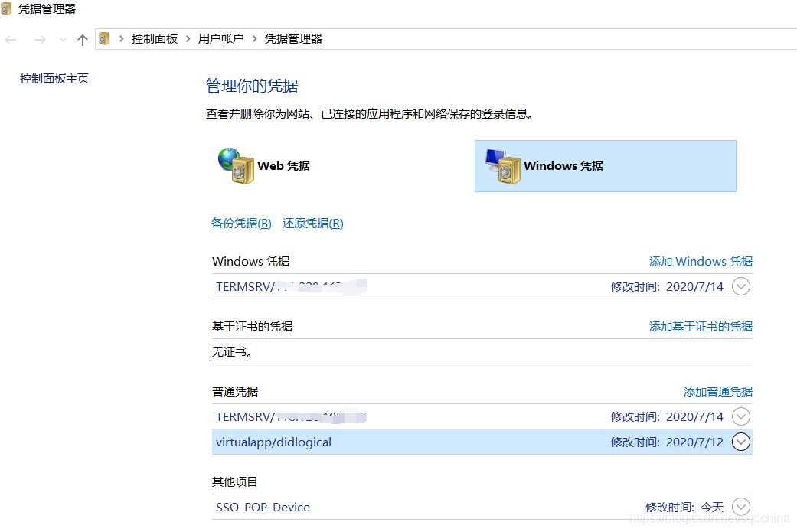Expand chevron between 控制面板 and 用户帐户

(x=188, y=38)
